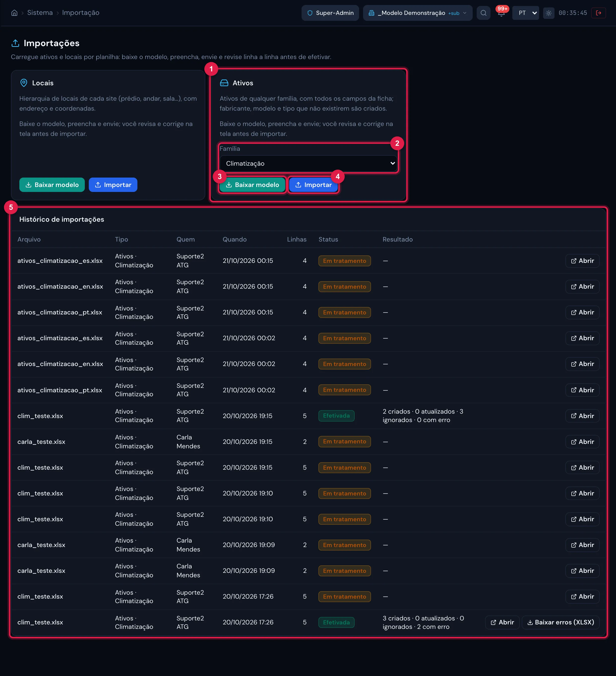
Task: Open the clim_teste.xlsx row with 2 com erro
Action: (x=502, y=622)
